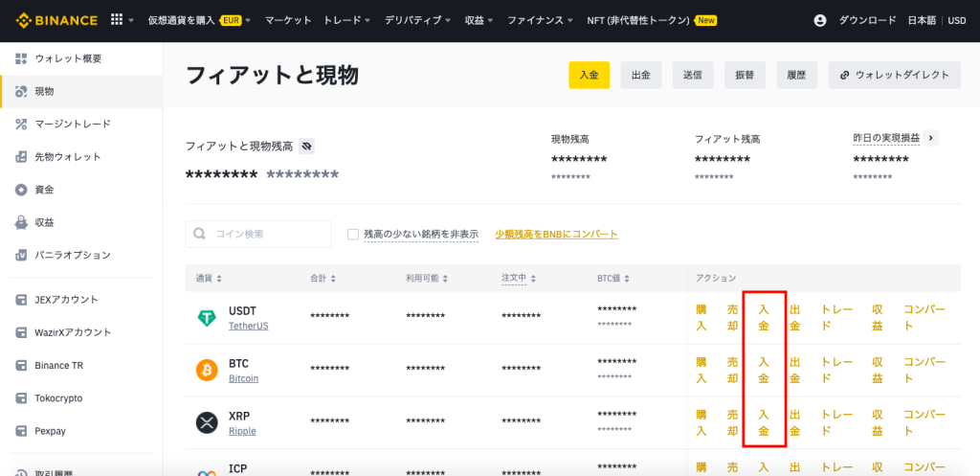Open the マーケット menu item
The image size is (980, 476).
point(288,20)
